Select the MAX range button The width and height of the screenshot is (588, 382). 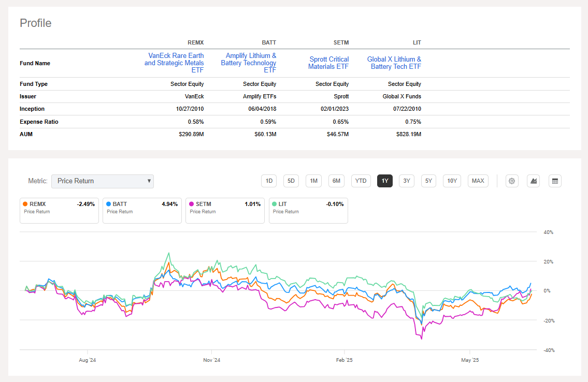click(478, 181)
